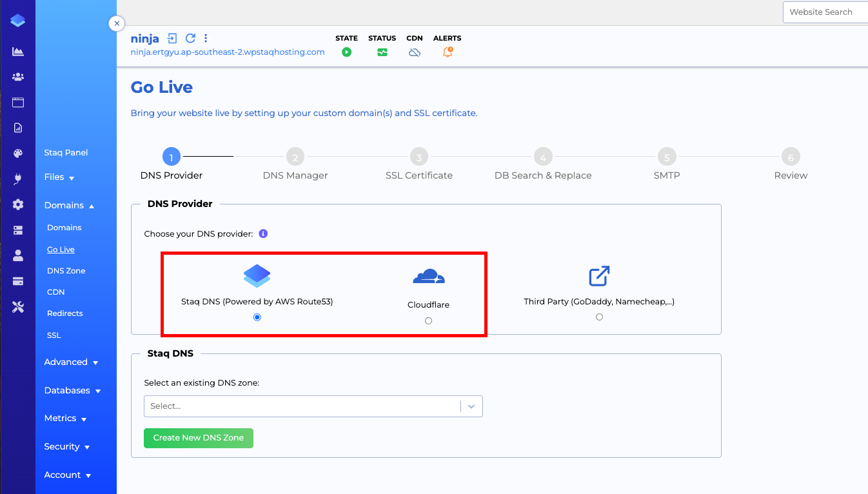Click the browser window icon in the rail
Image resolution: width=868 pixels, height=494 pixels.
pos(18,102)
